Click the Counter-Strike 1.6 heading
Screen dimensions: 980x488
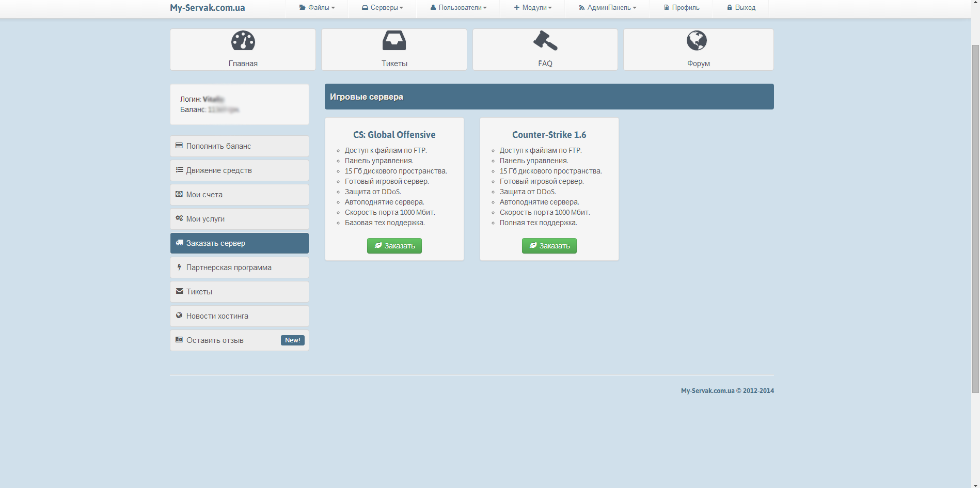[549, 135]
